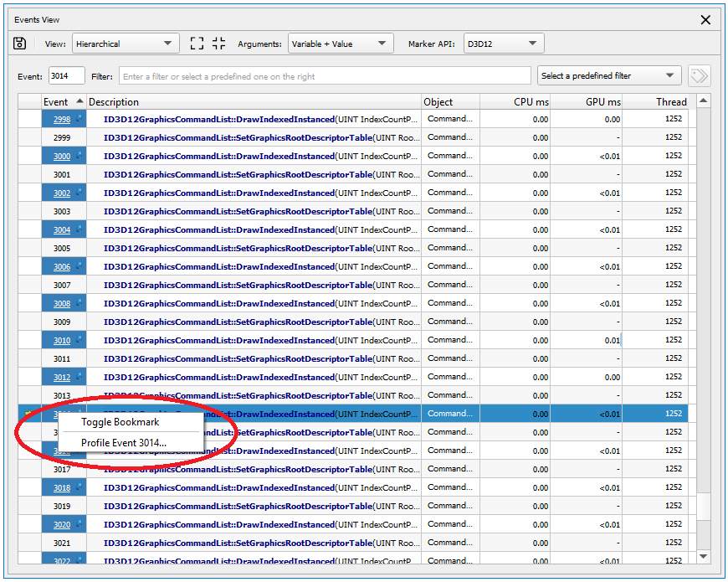This screenshot has height=582, width=728.
Task: Open the View dropdown showing Hierarchical
Action: coord(125,44)
